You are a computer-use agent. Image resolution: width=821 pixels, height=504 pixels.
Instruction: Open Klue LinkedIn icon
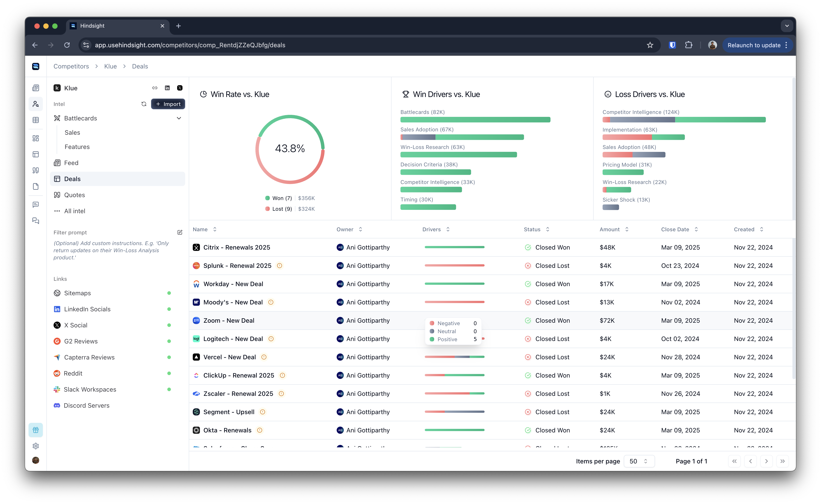pyautogui.click(x=167, y=88)
